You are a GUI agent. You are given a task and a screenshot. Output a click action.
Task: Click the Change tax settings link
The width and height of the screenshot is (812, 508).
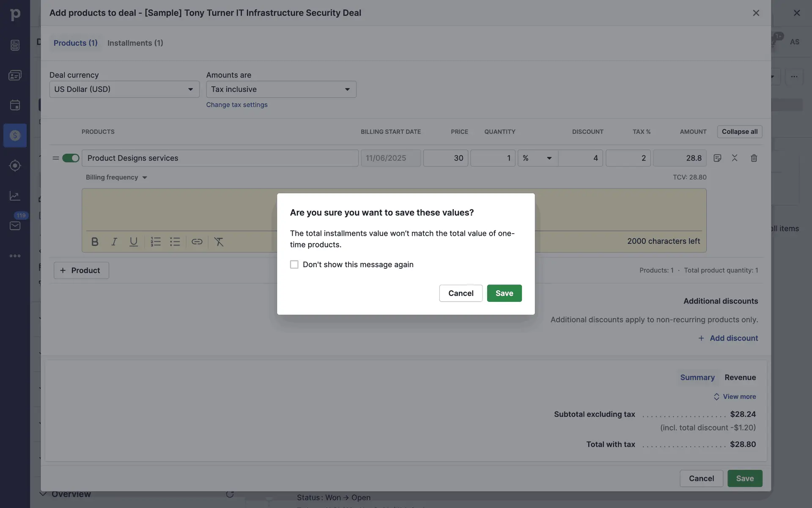click(x=236, y=105)
